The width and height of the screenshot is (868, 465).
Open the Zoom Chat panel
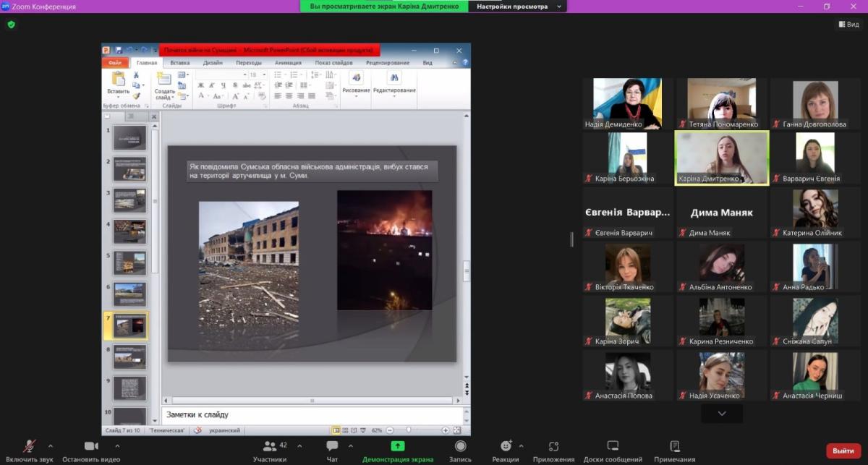(x=332, y=447)
